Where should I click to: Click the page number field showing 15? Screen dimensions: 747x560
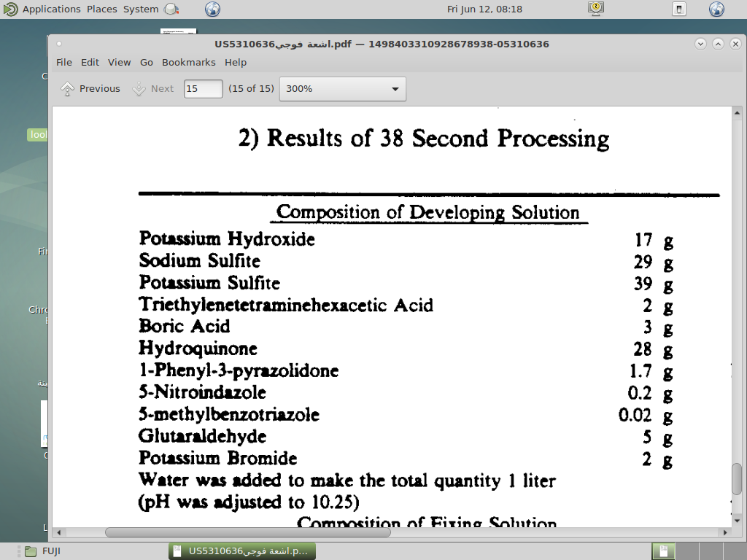click(x=203, y=88)
